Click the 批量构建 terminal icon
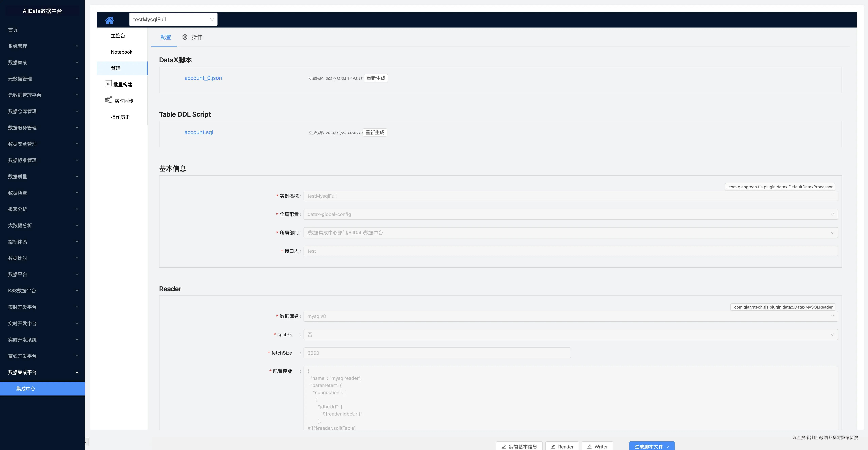Viewport: 868px width, 450px height. click(x=108, y=84)
